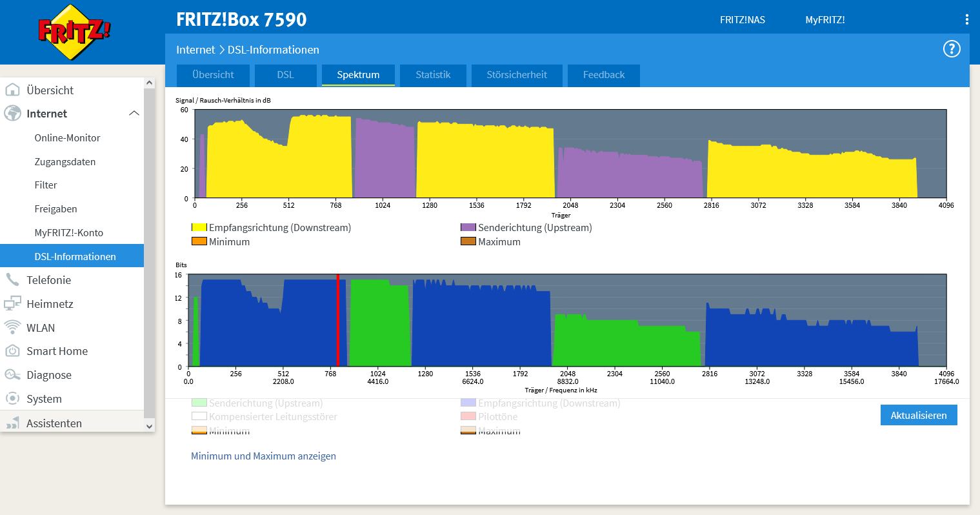Click yellow Empfangsrichtung (Downstream) SNR legend swatch
The height and width of the screenshot is (515, 980).
199,227
